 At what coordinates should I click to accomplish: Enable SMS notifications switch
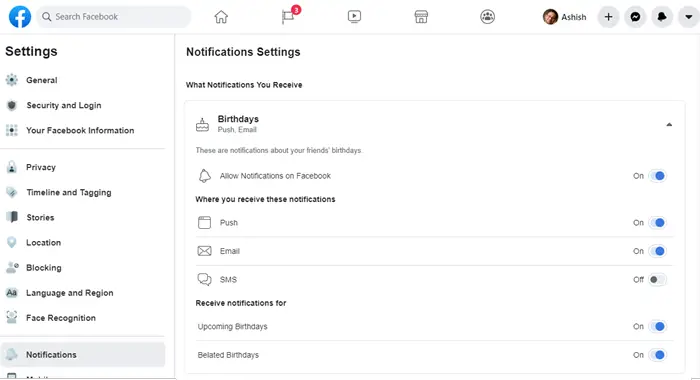(x=658, y=280)
